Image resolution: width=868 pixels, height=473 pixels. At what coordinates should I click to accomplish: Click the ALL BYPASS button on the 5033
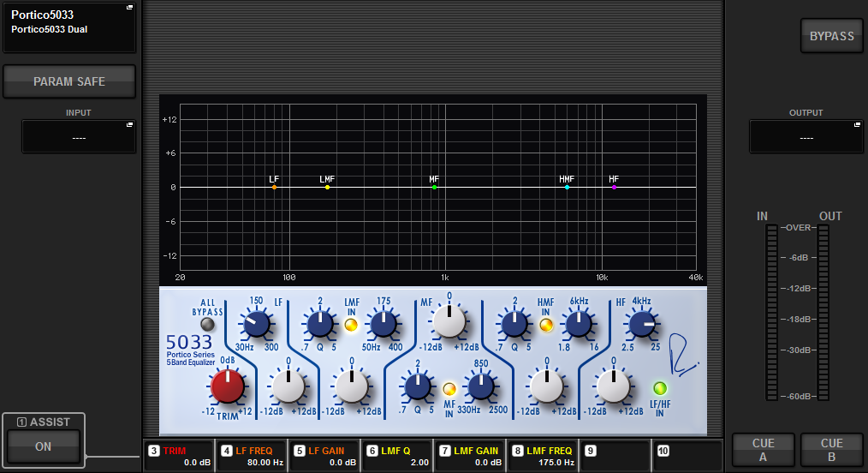[x=208, y=324]
